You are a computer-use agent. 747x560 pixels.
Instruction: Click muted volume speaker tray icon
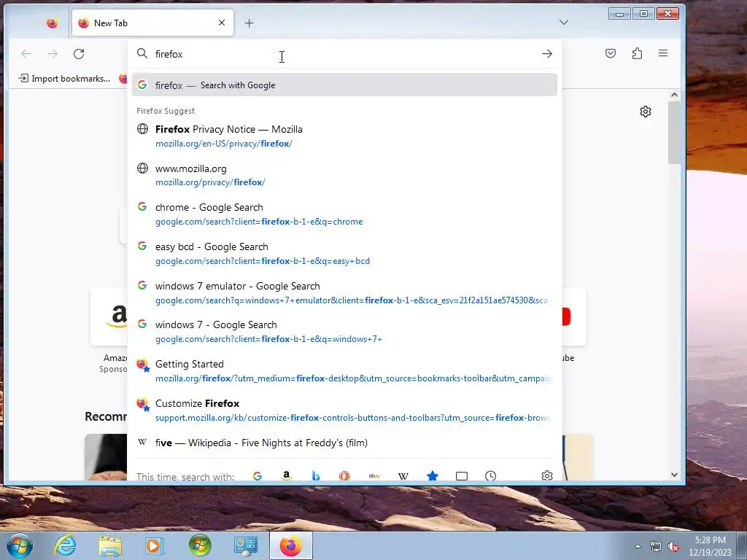673,547
